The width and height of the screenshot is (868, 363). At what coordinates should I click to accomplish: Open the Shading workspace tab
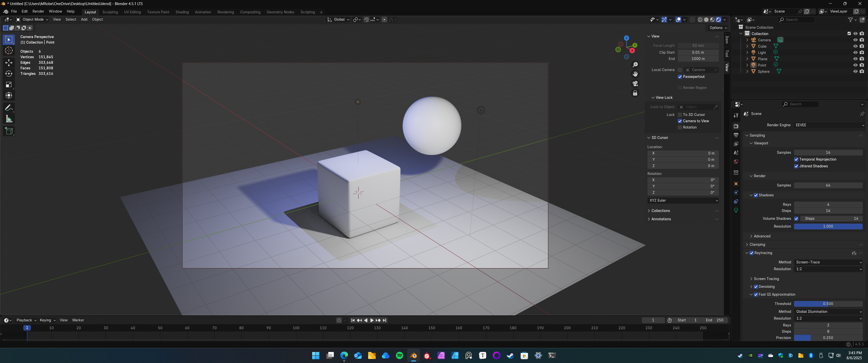click(x=182, y=12)
